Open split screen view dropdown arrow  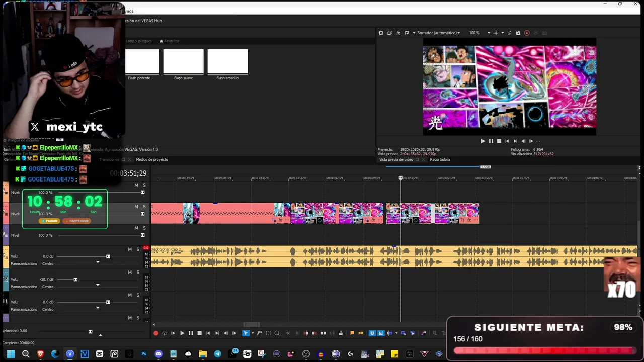(x=414, y=33)
